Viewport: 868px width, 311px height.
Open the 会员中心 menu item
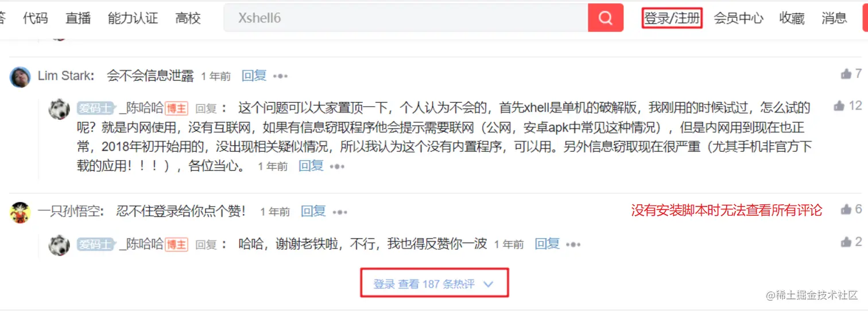point(738,18)
